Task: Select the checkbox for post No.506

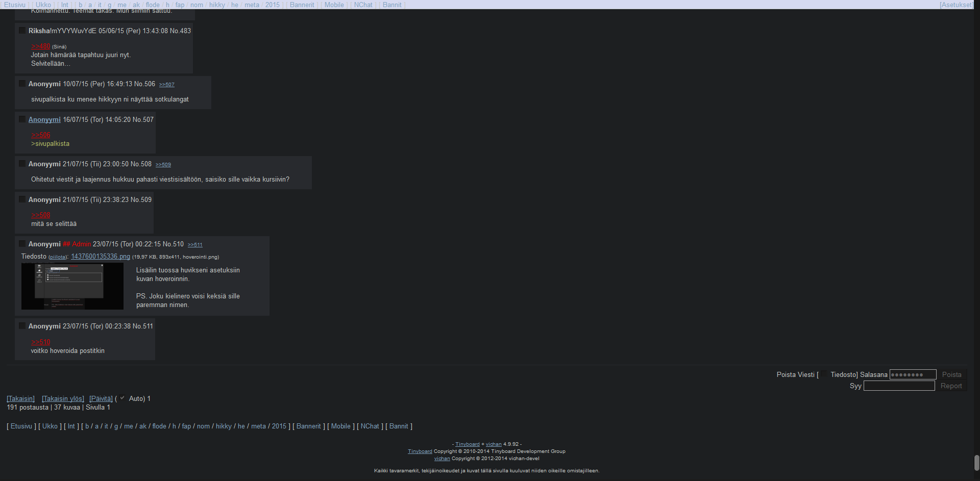Action: (x=22, y=84)
